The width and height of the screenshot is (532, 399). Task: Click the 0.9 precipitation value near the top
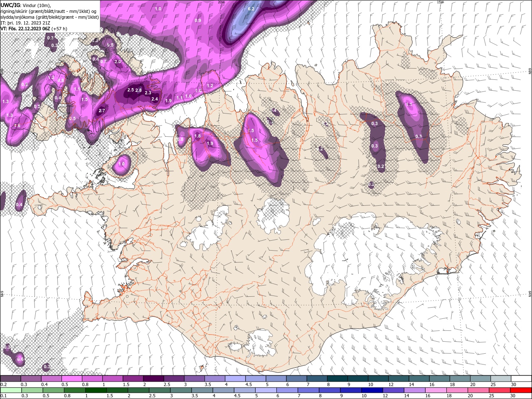(198, 20)
